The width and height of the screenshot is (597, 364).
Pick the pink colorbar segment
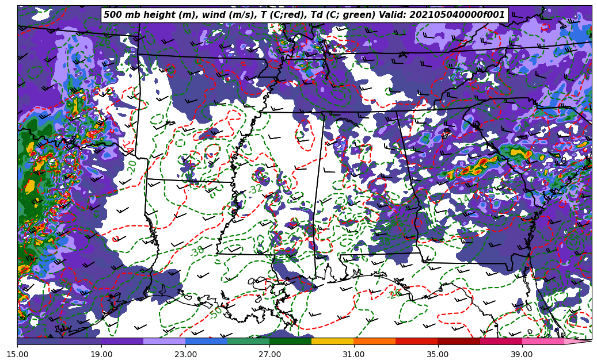click(x=542, y=341)
